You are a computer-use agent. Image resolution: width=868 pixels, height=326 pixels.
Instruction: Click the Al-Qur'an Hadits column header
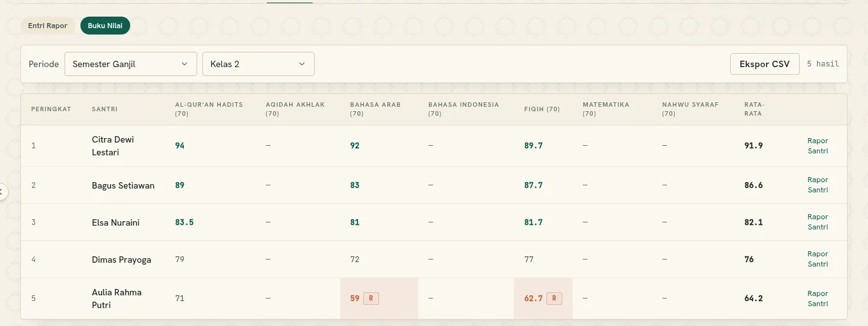coord(209,109)
